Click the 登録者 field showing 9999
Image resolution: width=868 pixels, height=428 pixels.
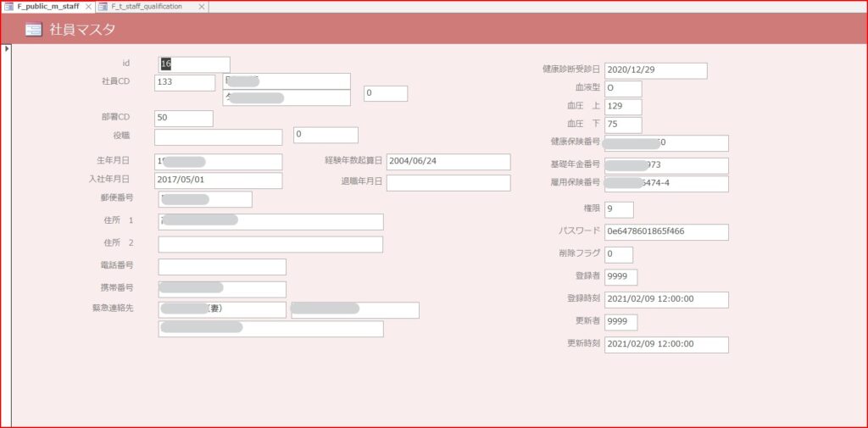[620, 277]
